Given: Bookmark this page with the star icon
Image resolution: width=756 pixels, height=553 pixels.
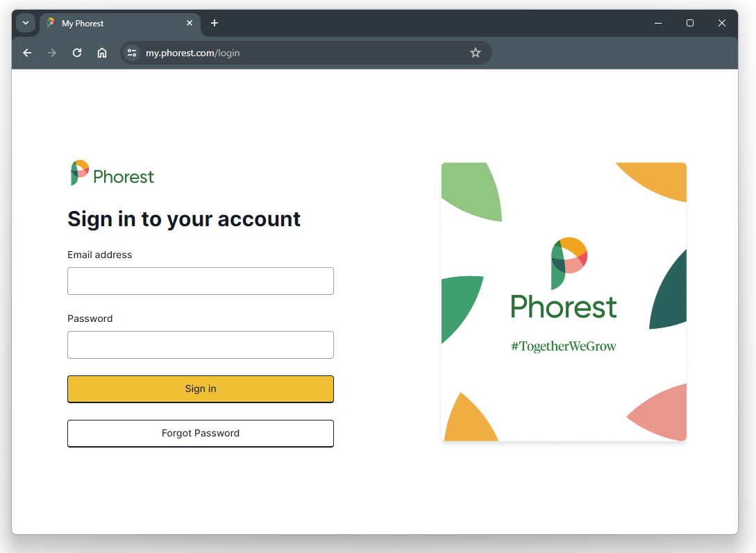Looking at the screenshot, I should click(x=476, y=53).
